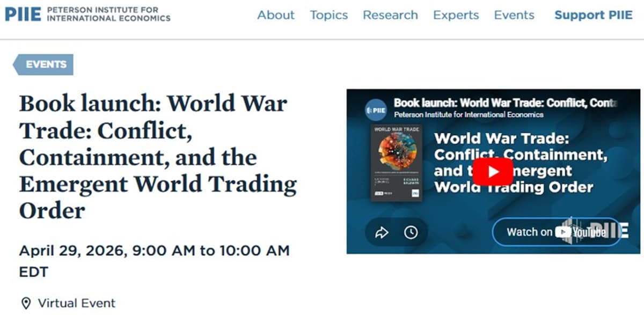Open the PIIE channel avatar in video
The height and width of the screenshot is (315, 644).
(x=376, y=110)
